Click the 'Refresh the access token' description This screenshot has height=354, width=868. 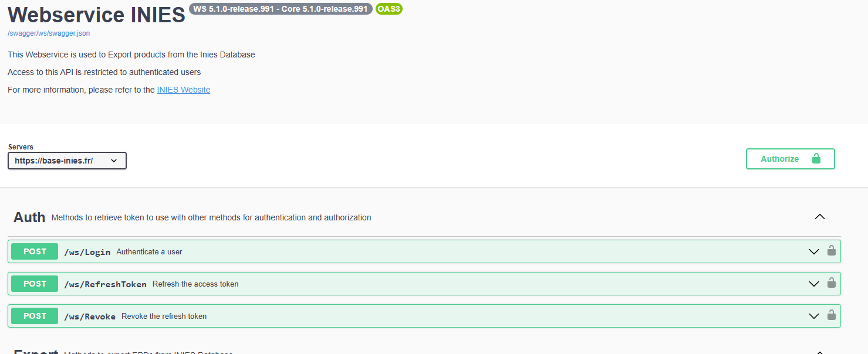pos(195,284)
